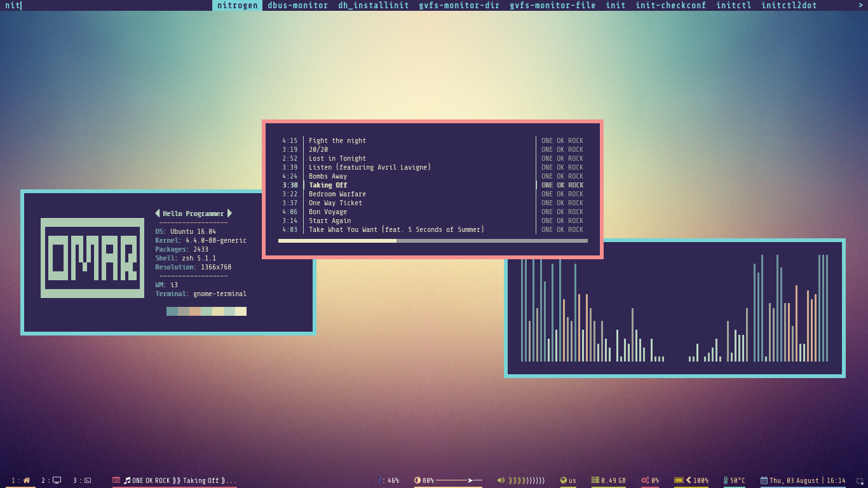
Task: Select dh_installinit in the dmenu list
Action: (374, 5)
